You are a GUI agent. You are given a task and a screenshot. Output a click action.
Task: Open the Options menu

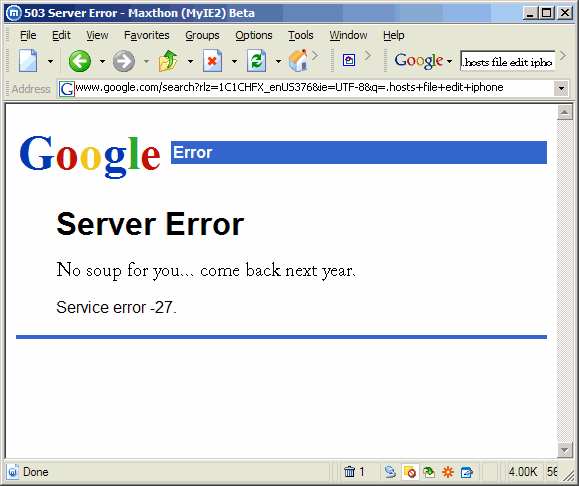254,35
